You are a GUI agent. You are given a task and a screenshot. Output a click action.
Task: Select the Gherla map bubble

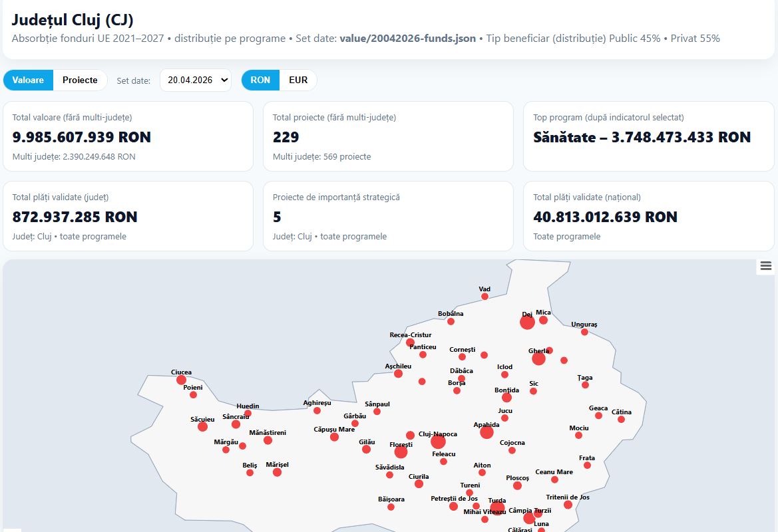click(x=538, y=359)
